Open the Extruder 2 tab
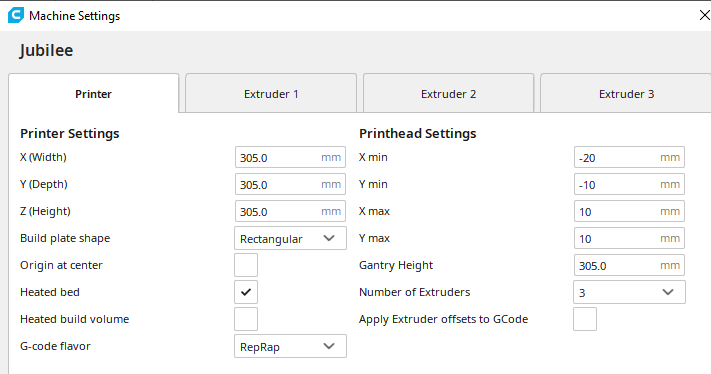This screenshot has height=374, width=711. tap(448, 94)
